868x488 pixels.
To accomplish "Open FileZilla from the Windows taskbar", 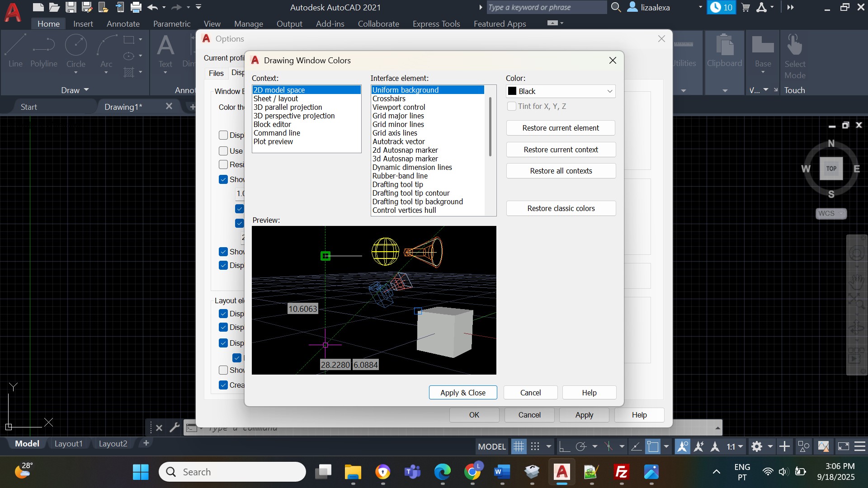I will (x=621, y=472).
